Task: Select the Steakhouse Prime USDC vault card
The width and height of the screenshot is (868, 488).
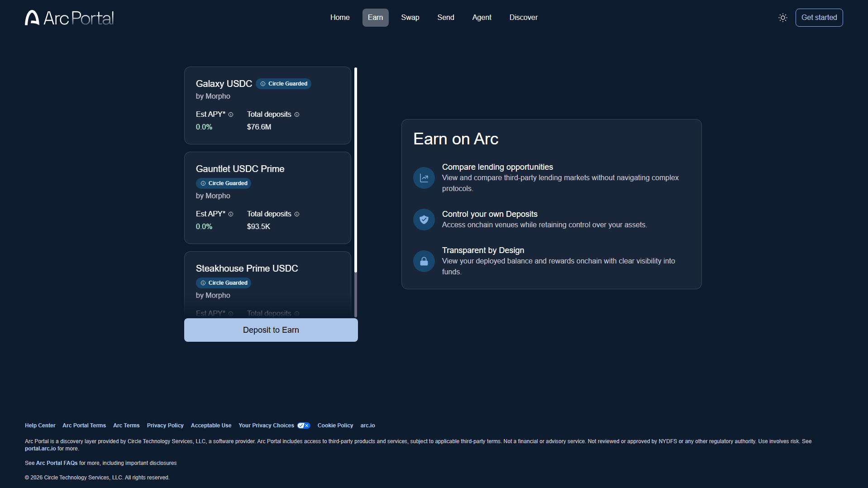Action: click(x=267, y=284)
